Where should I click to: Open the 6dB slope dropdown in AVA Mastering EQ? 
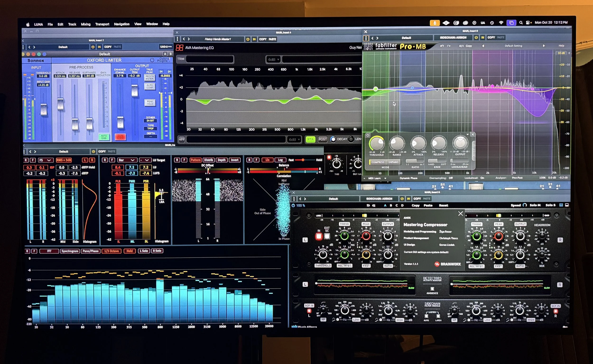click(x=273, y=59)
